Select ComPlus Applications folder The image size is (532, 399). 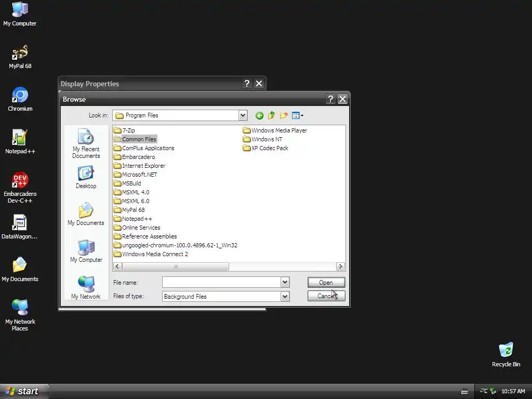(x=144, y=148)
